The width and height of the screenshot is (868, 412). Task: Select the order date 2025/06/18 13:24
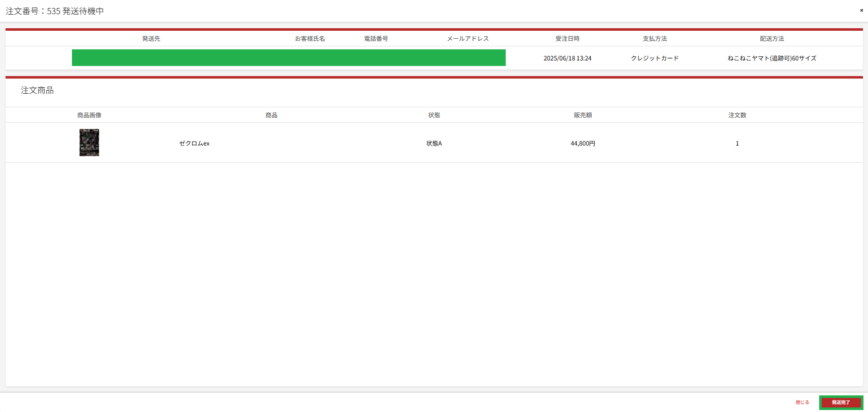pos(567,58)
